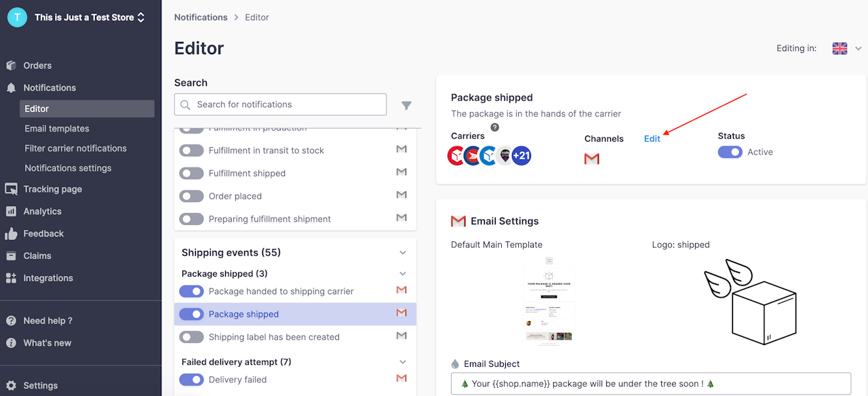Click the Gmail channel icon under Channels
868x396 pixels.
[592, 159]
